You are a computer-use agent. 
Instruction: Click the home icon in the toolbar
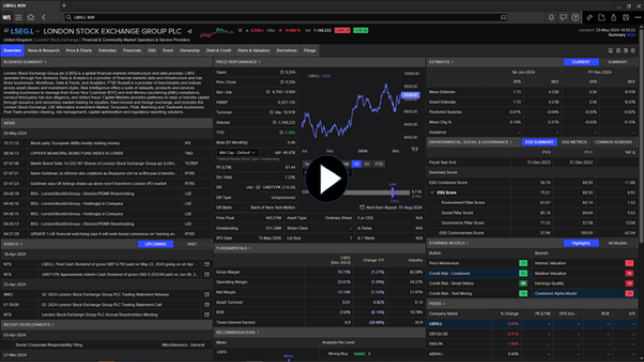tap(31, 18)
